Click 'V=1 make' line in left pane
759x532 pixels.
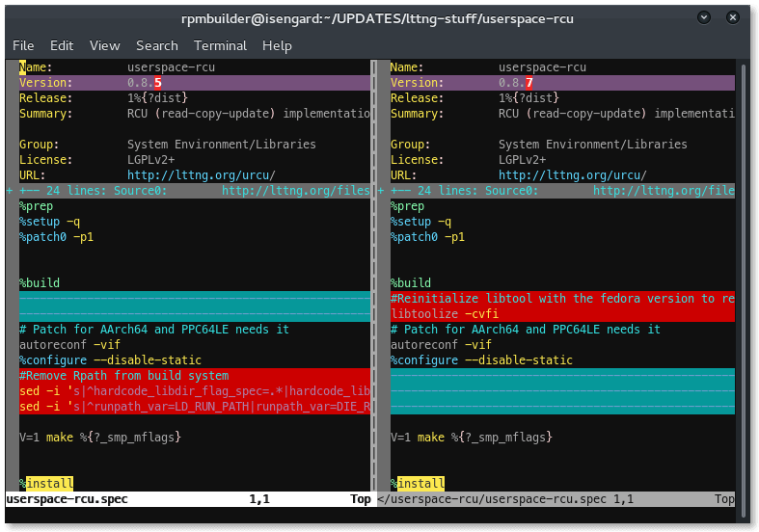tap(100, 438)
